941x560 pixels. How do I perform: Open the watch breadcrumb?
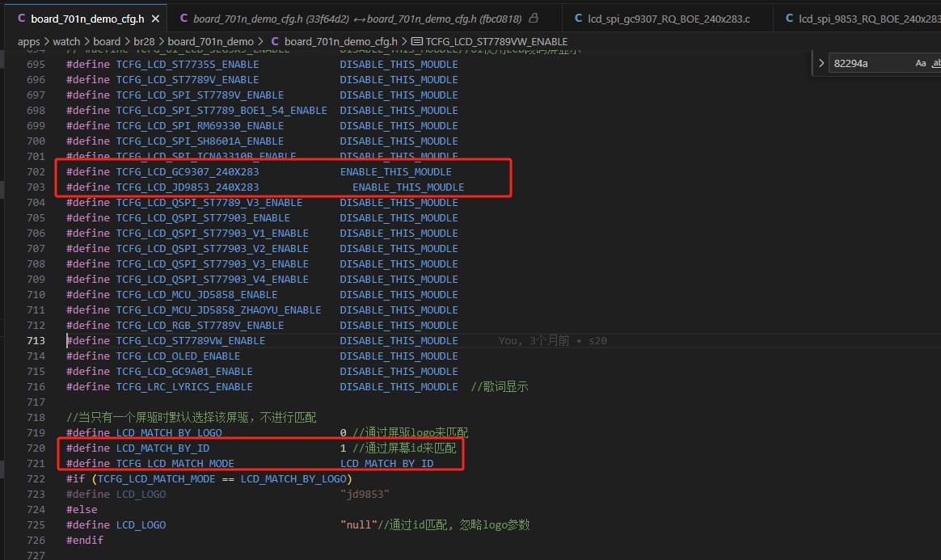(x=66, y=41)
